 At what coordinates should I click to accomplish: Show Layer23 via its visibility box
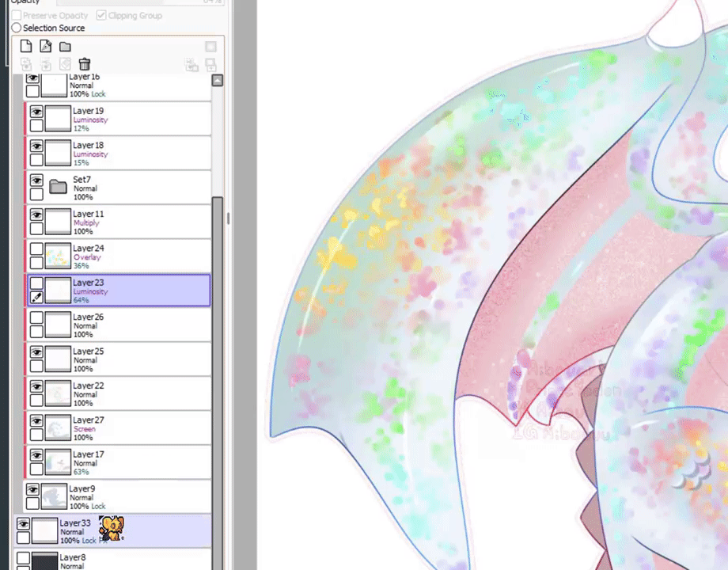36,283
